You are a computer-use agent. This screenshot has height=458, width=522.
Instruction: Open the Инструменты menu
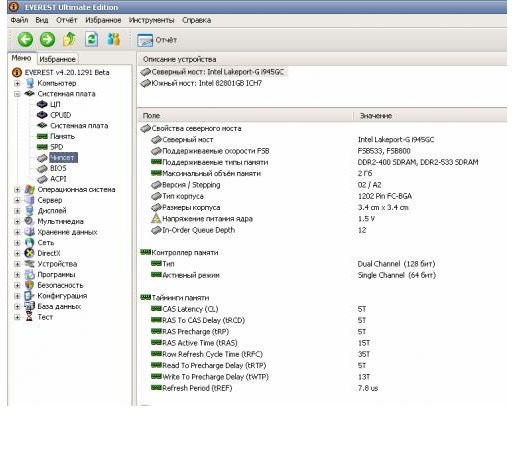152,20
